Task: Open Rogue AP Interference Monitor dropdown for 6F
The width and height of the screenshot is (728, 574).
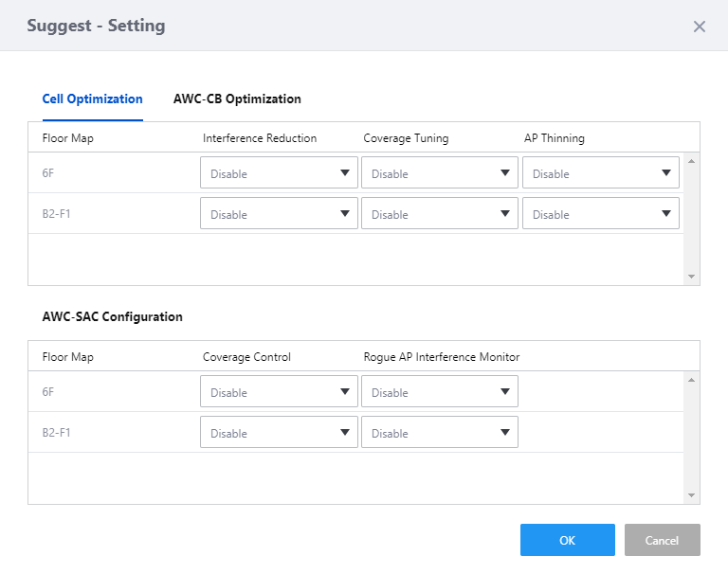Action: pos(440,392)
